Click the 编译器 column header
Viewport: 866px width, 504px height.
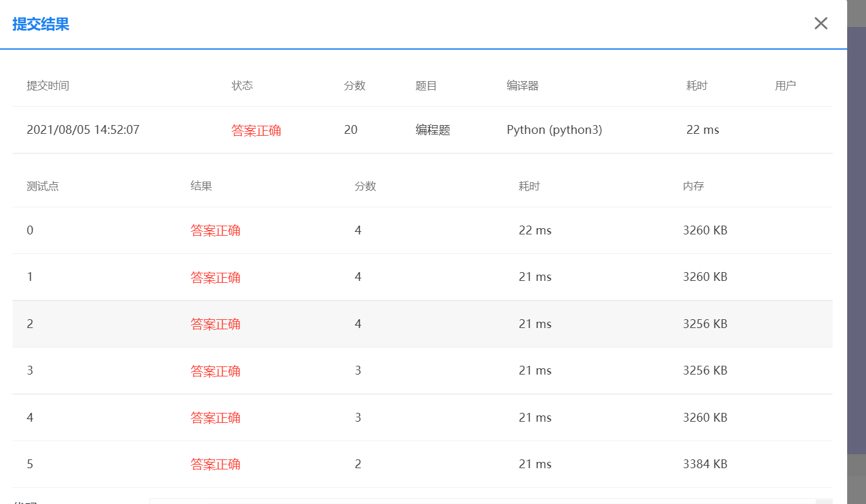[522, 85]
